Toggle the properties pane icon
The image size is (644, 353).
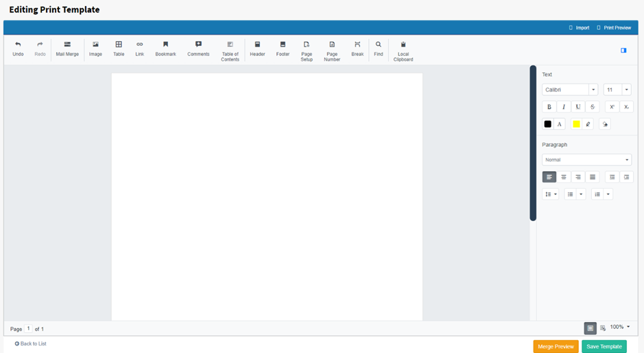[623, 50]
